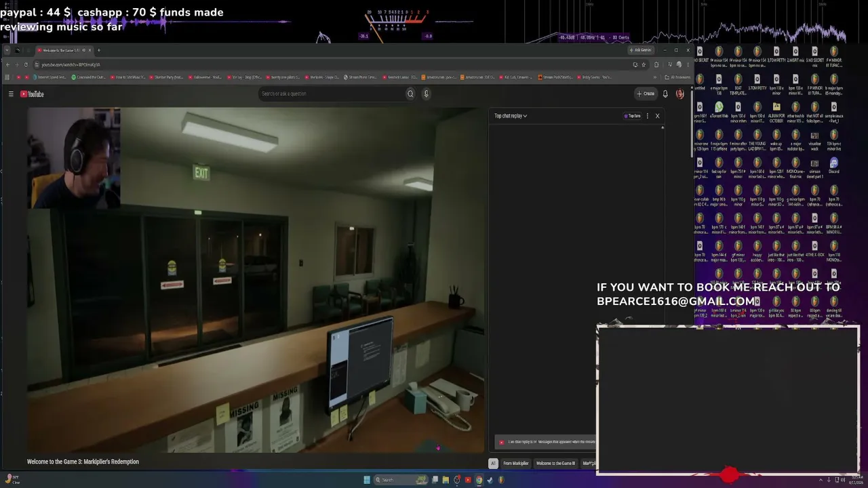
Task: Close the Welcome to the Game browser tab
Action: pos(90,50)
